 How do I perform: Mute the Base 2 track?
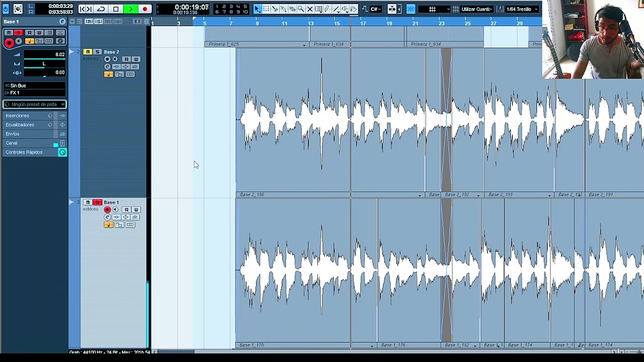coord(88,52)
